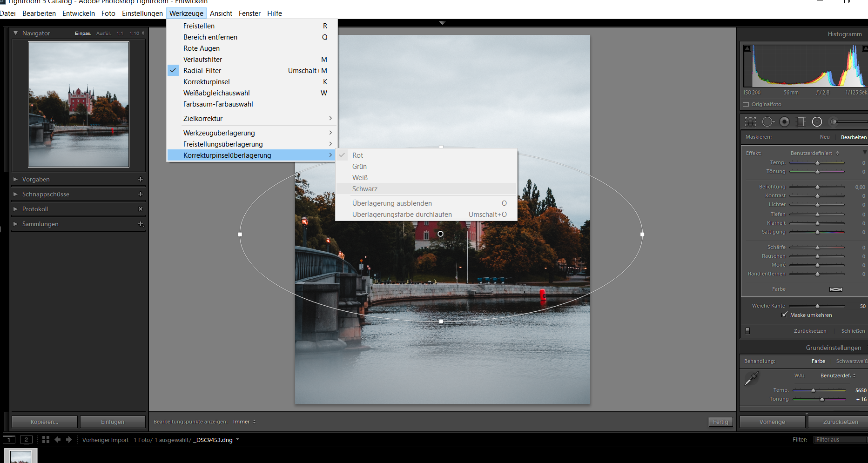
Task: Activate the Verlaufsfilter graduated filter icon
Action: coord(801,121)
